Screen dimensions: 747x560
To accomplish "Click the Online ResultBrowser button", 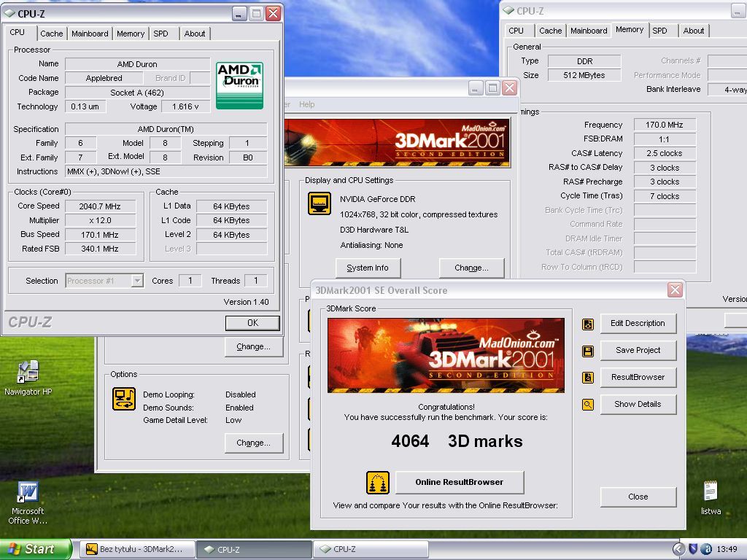I will point(460,483).
